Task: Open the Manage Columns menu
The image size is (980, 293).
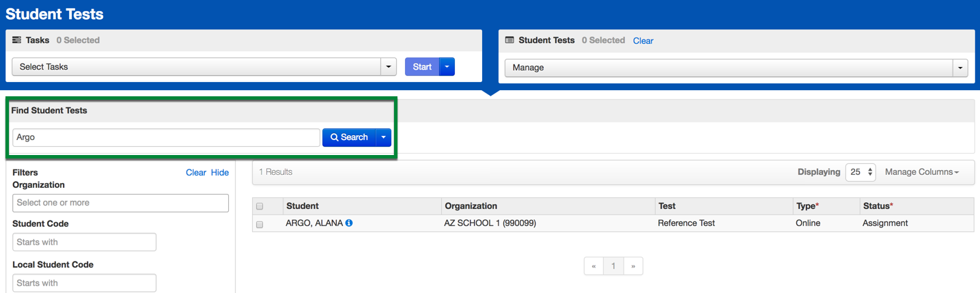Action: (921, 172)
